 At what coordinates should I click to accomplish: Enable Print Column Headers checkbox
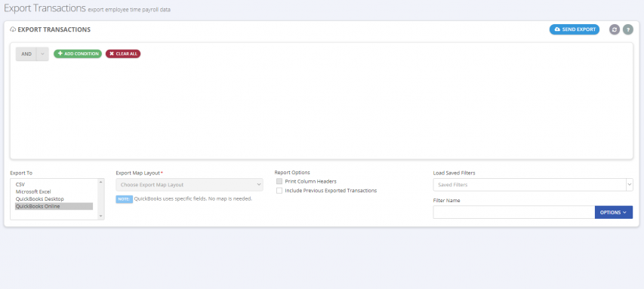tap(279, 181)
